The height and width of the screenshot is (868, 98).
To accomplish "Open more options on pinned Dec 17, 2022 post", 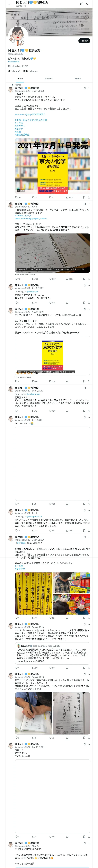I will tap(89, 88).
